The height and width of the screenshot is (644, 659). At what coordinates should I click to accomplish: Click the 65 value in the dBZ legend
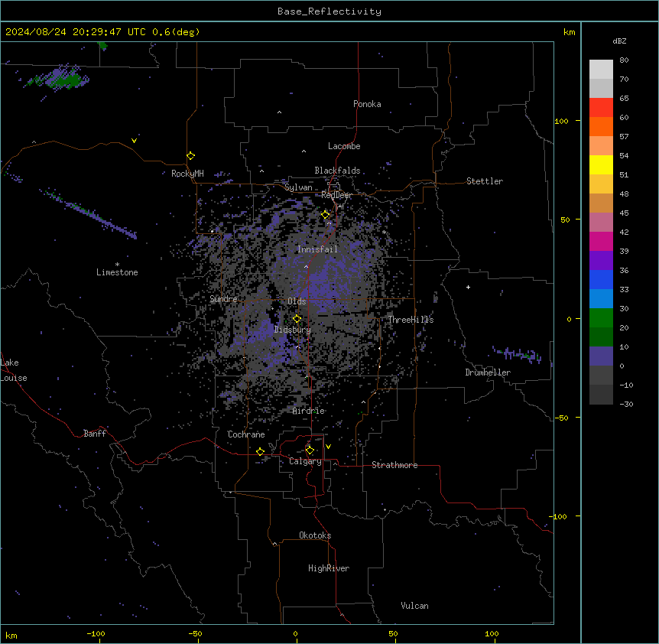tap(624, 99)
